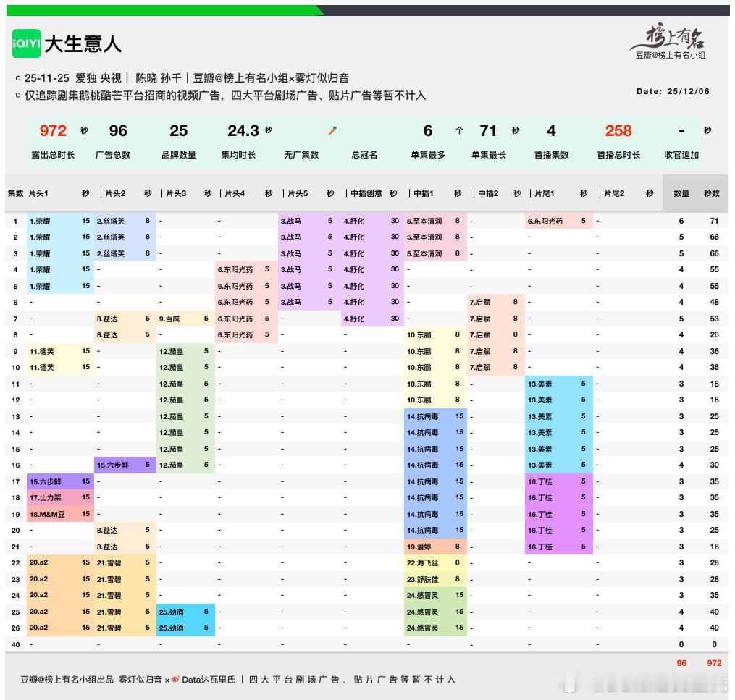Click the 广告总数 label

point(113,155)
